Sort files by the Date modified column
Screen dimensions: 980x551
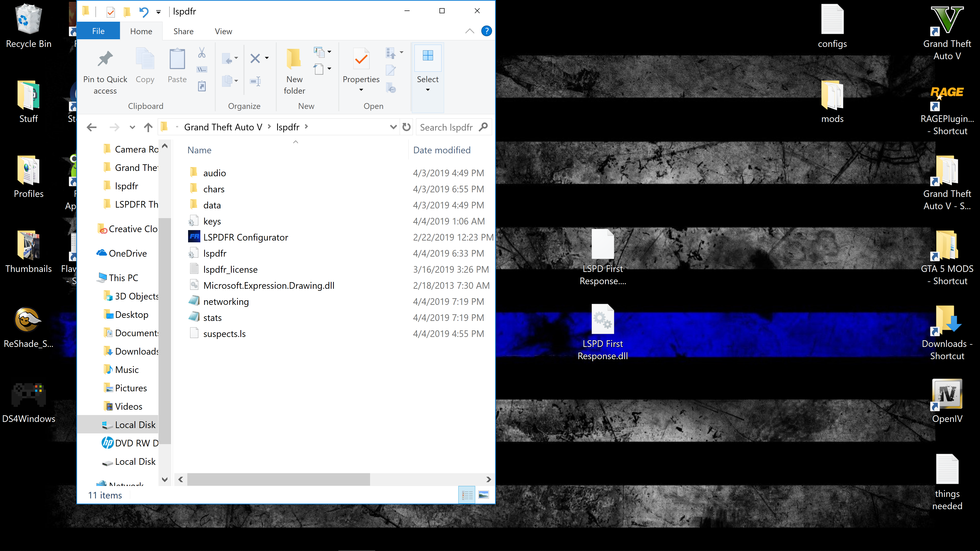click(x=442, y=150)
